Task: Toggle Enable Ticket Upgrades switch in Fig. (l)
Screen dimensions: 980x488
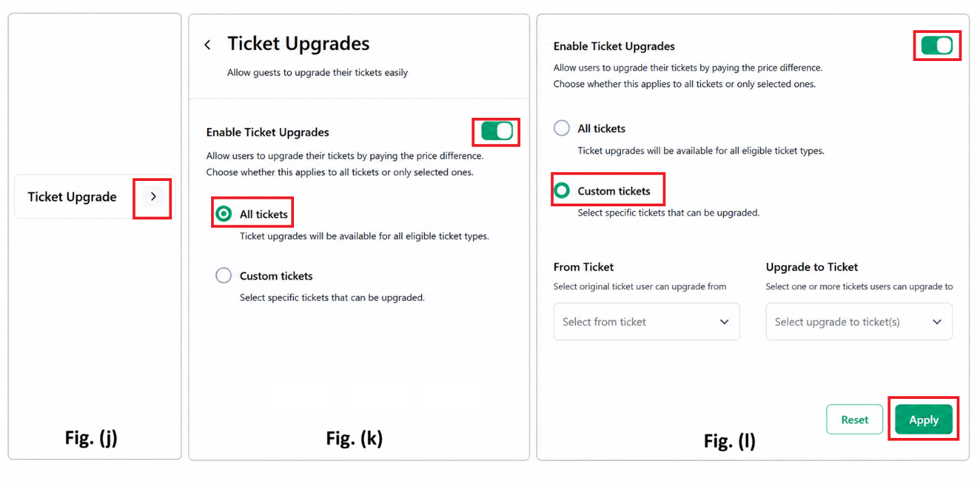Action: tap(937, 46)
